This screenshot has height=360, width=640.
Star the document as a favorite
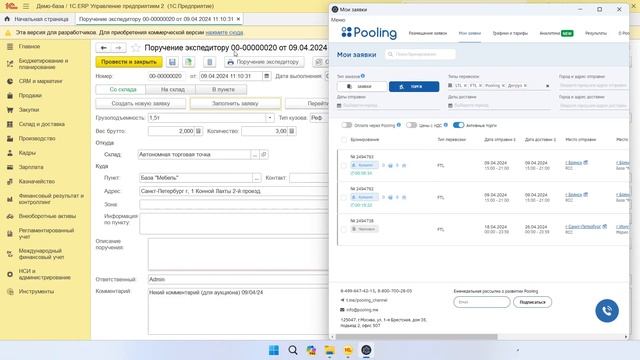pyautogui.click(x=136, y=48)
